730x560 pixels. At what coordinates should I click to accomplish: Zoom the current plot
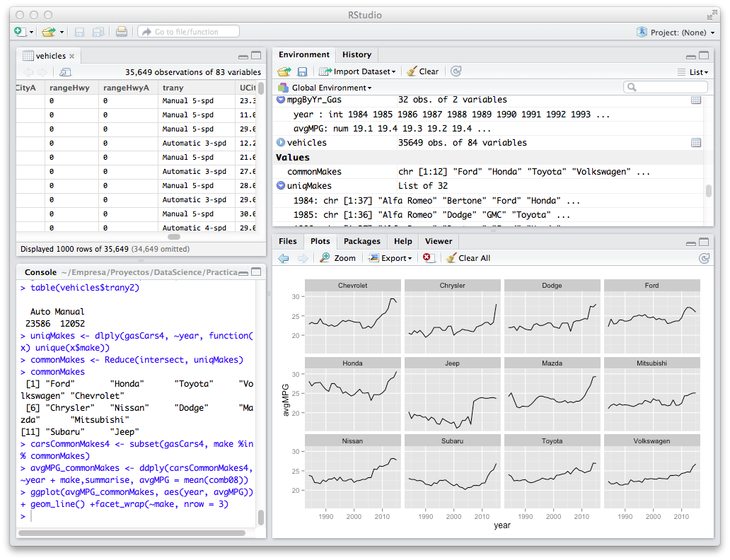coord(338,258)
